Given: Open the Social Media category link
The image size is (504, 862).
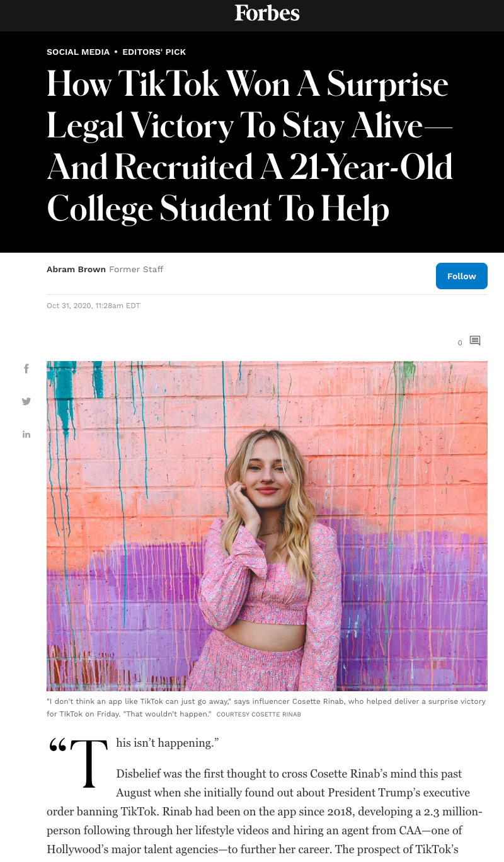Looking at the screenshot, I should point(78,52).
